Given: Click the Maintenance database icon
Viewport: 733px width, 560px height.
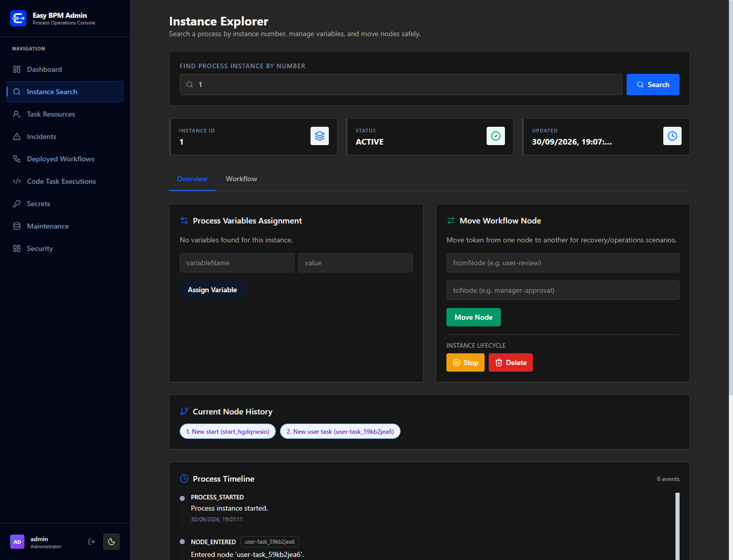Looking at the screenshot, I should point(17,226).
